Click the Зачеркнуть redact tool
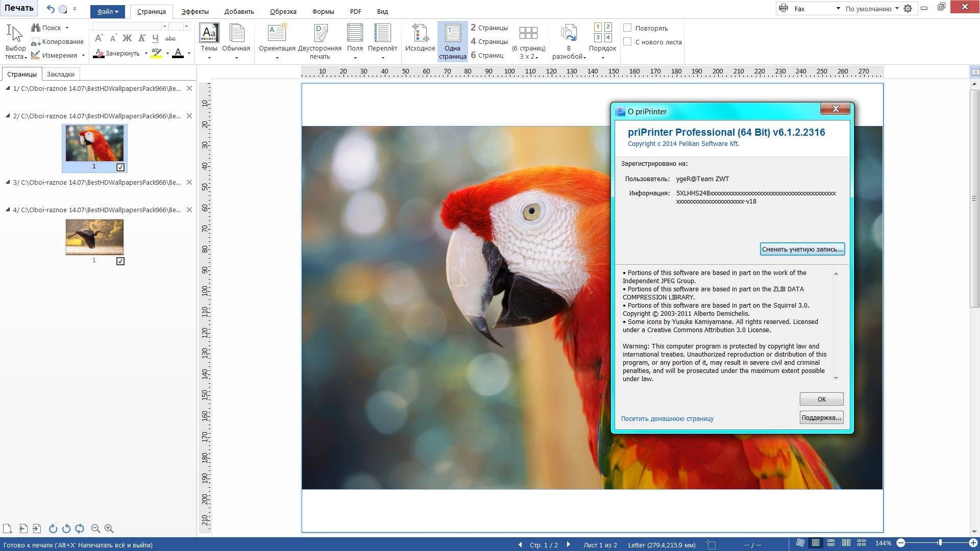980x551 pixels. click(x=117, y=53)
